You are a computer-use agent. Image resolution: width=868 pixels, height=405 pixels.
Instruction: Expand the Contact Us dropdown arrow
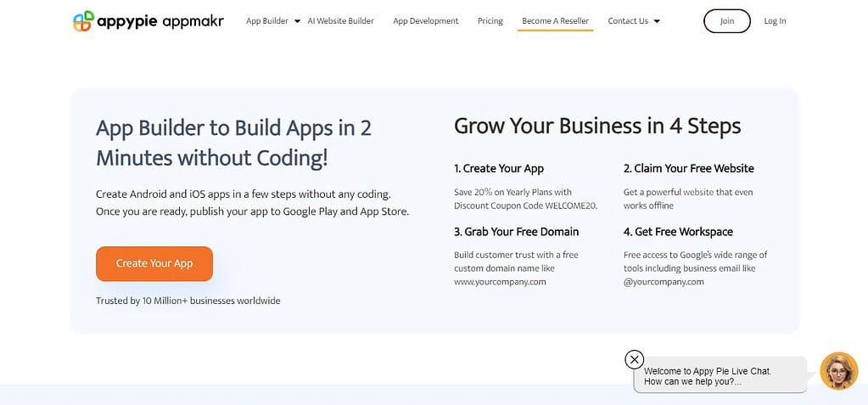click(657, 21)
